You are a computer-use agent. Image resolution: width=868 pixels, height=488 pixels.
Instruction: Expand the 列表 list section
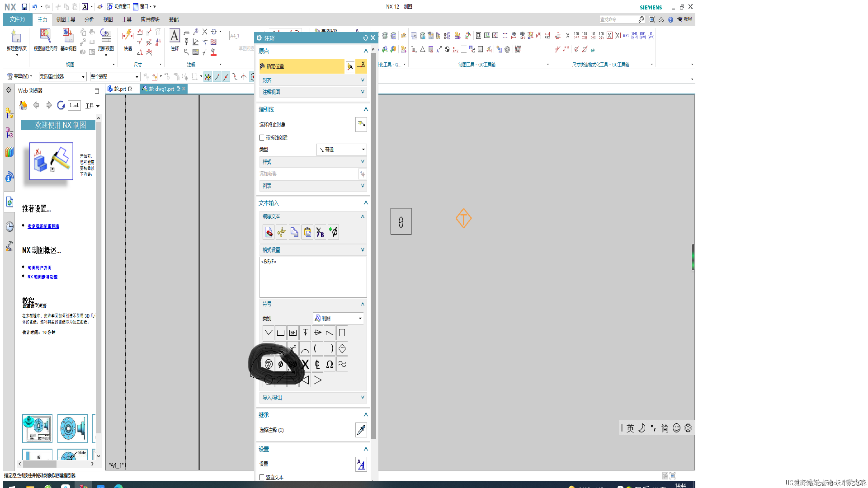pyautogui.click(x=313, y=186)
